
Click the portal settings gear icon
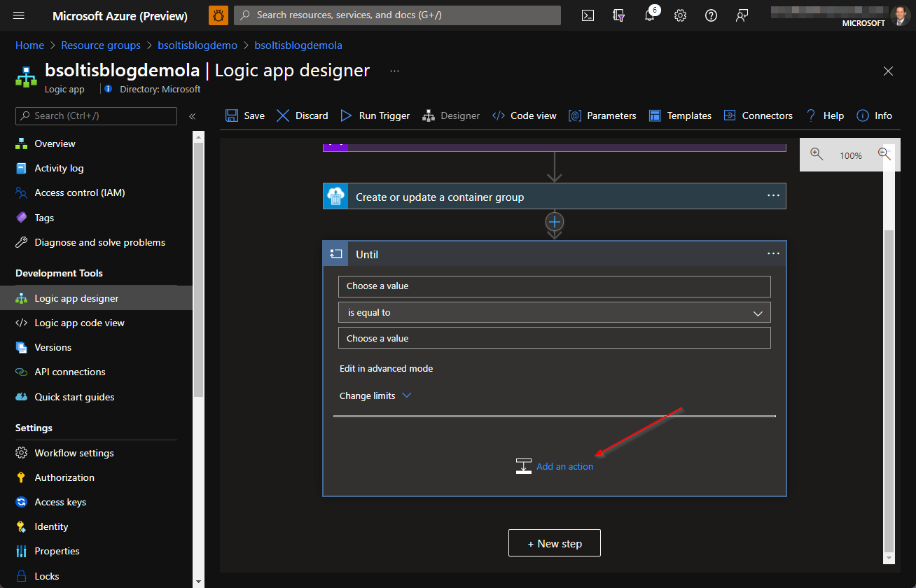[680, 15]
